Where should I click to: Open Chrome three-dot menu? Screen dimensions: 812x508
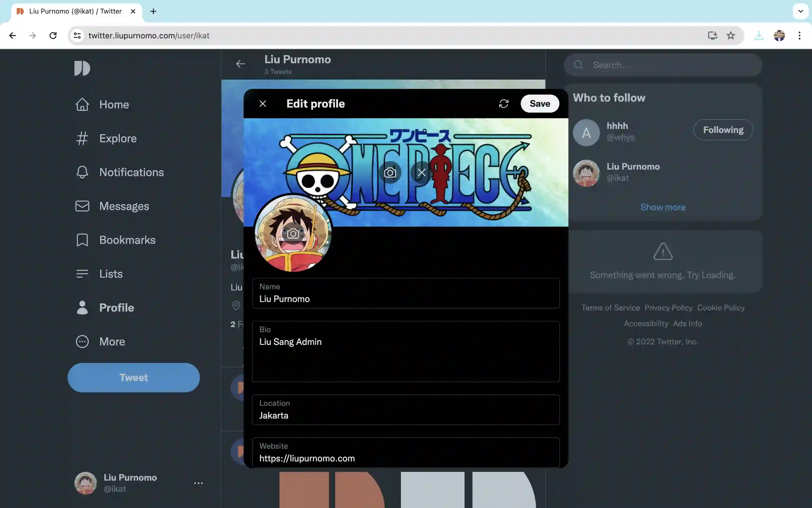pyautogui.click(x=800, y=36)
